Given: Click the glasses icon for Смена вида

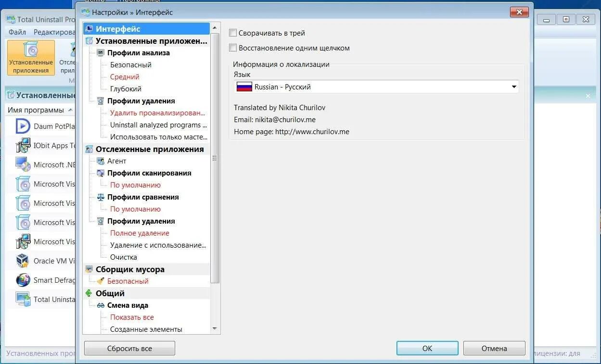Looking at the screenshot, I should 101,305.
